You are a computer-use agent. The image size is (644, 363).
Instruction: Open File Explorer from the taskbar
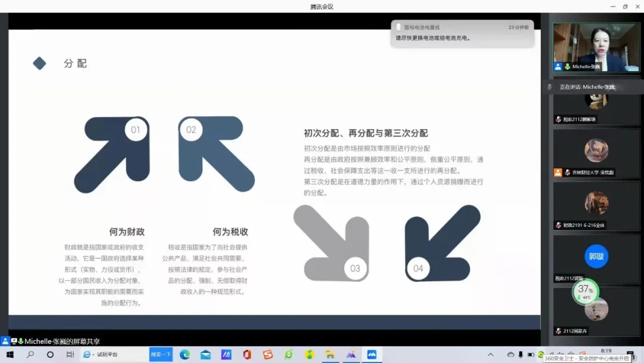[x=330, y=355]
